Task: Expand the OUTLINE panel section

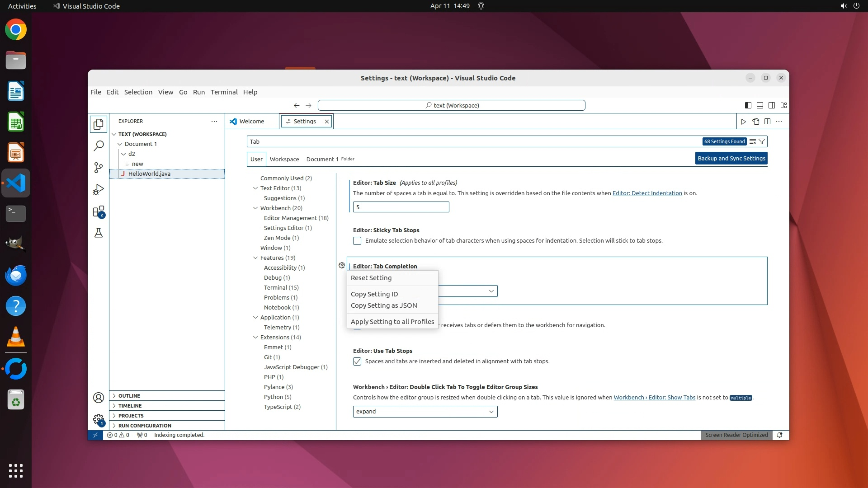Action: click(129, 396)
